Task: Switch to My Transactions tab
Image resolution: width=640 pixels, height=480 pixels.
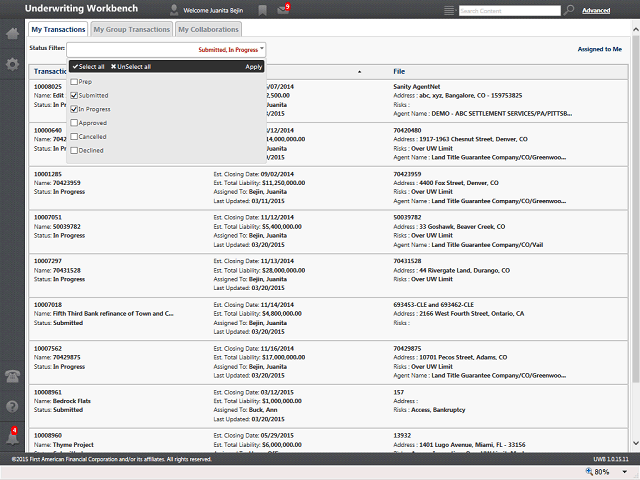Action: click(x=58, y=29)
